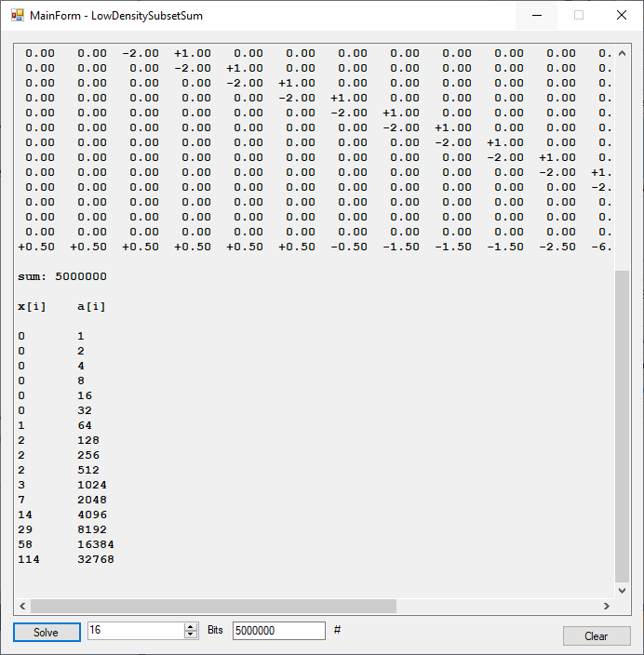
Task: Minimize the LowDensitySubsetSum window
Action: [537, 15]
